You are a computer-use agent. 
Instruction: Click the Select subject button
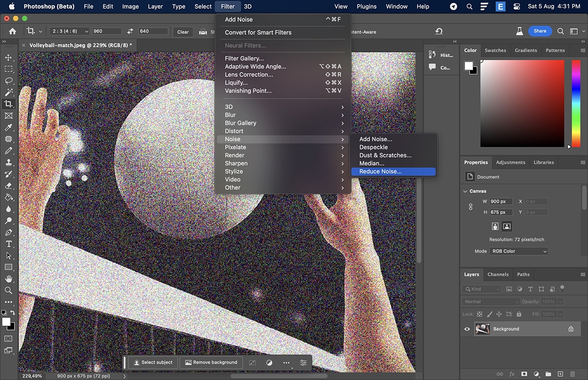coord(152,362)
